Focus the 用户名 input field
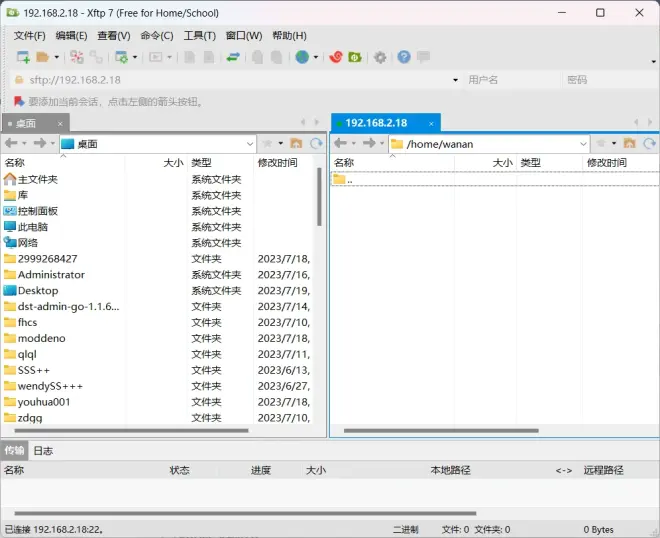The image size is (660, 538). click(x=512, y=80)
